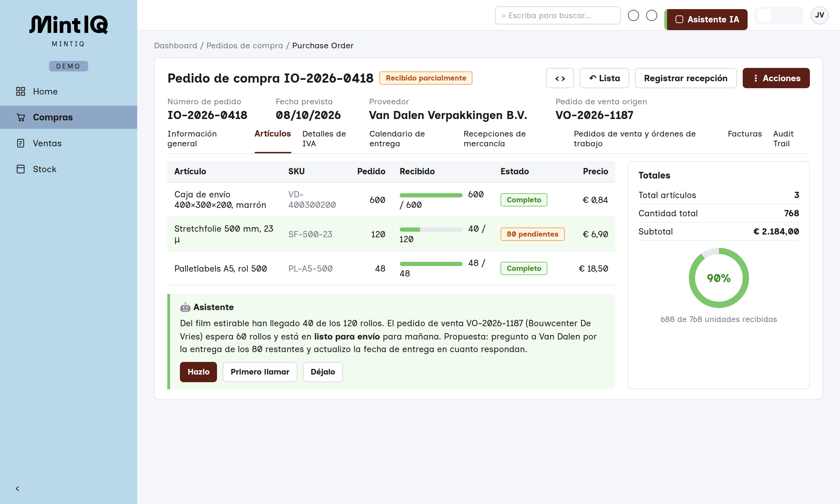Open the Detalles de IVA tab
Viewport: 840px width, 504px height.
click(330, 139)
